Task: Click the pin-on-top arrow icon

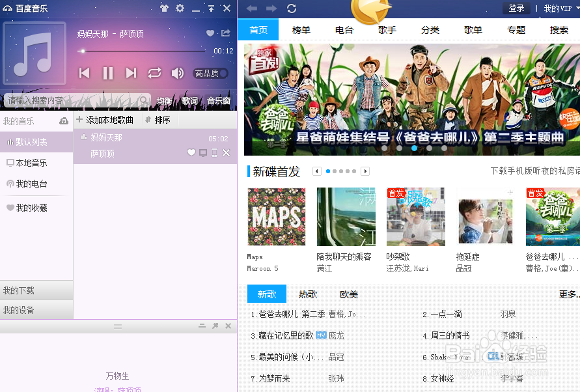Action: [211, 8]
